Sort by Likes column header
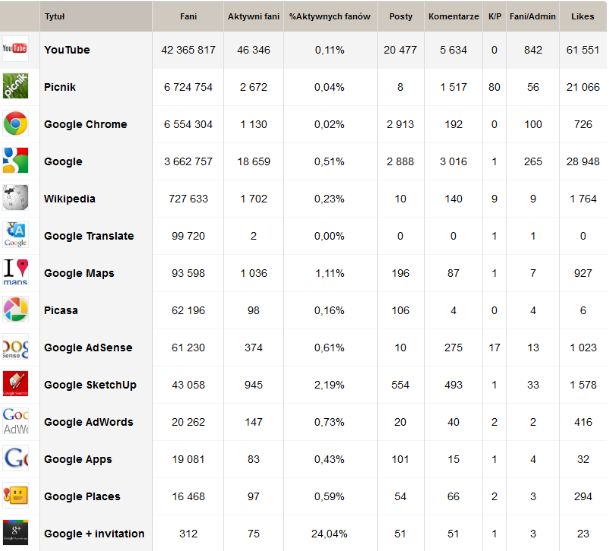This screenshot has width=609, height=551. [x=582, y=17]
